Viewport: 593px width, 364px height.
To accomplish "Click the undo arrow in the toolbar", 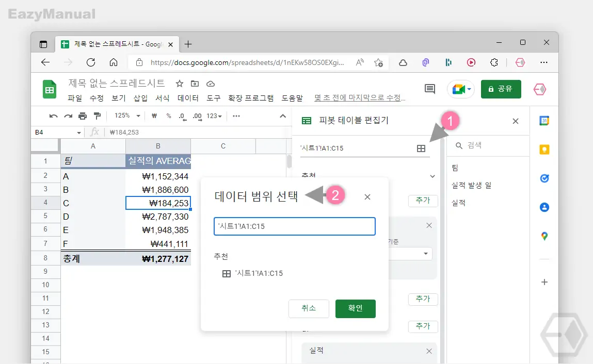I will (x=53, y=116).
